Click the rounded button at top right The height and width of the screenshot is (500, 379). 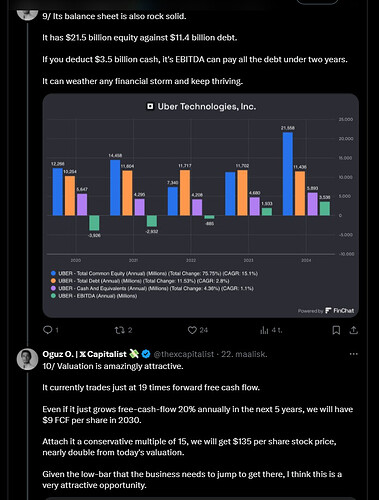click(317, 2)
